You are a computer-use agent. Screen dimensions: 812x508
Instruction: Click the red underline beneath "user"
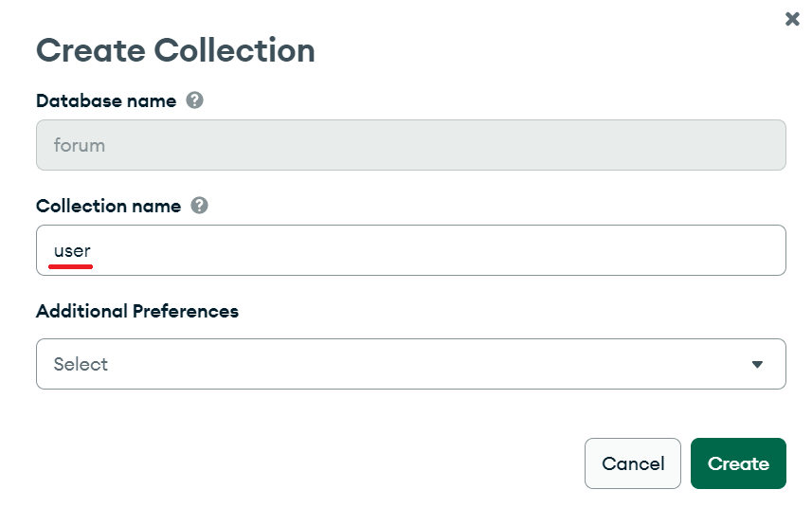click(71, 267)
